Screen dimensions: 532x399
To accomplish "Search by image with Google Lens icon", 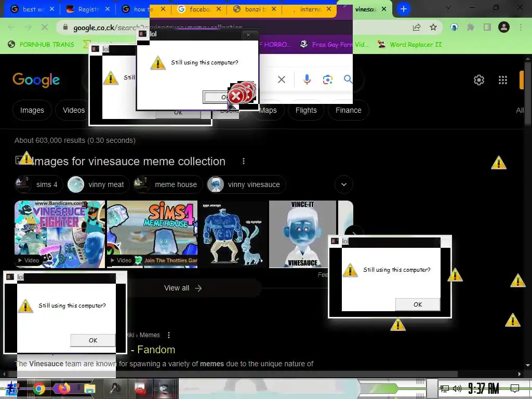I will 327,79.
